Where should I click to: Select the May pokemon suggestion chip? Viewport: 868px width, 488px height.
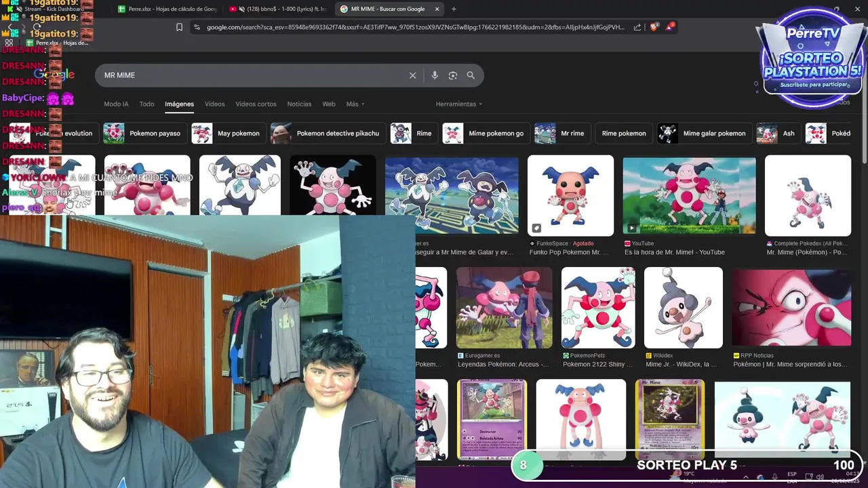click(x=228, y=134)
